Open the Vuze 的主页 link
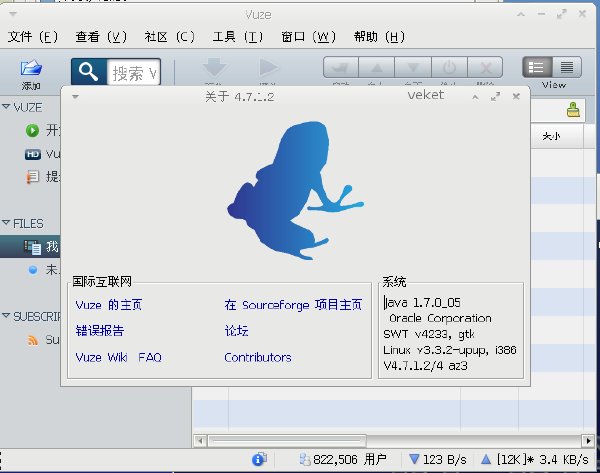The width and height of the screenshot is (600, 473). click(109, 305)
